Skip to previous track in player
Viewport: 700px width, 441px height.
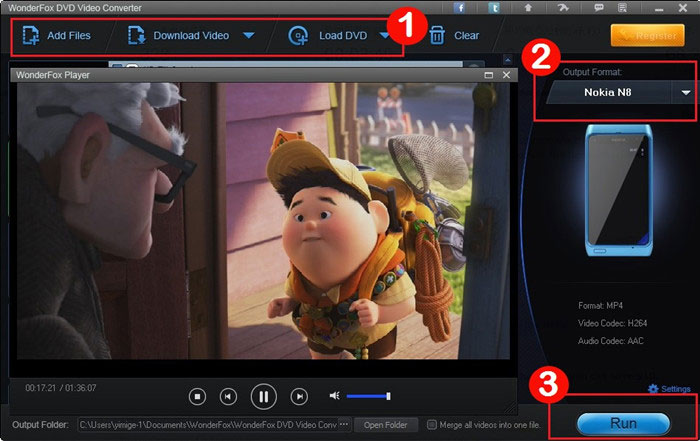point(228,396)
